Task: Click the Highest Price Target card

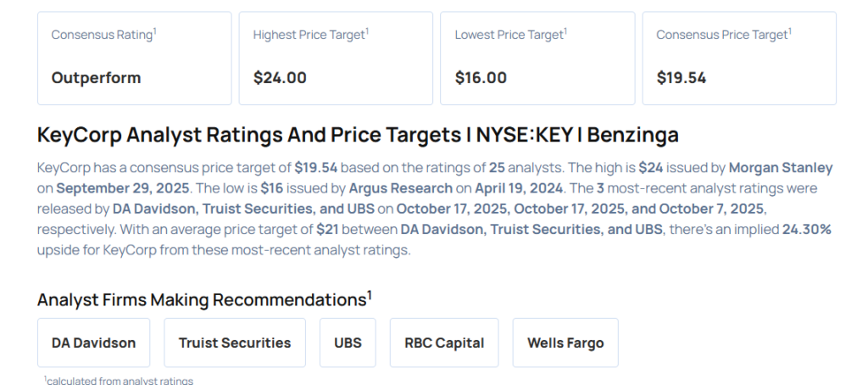Action: pos(336,58)
